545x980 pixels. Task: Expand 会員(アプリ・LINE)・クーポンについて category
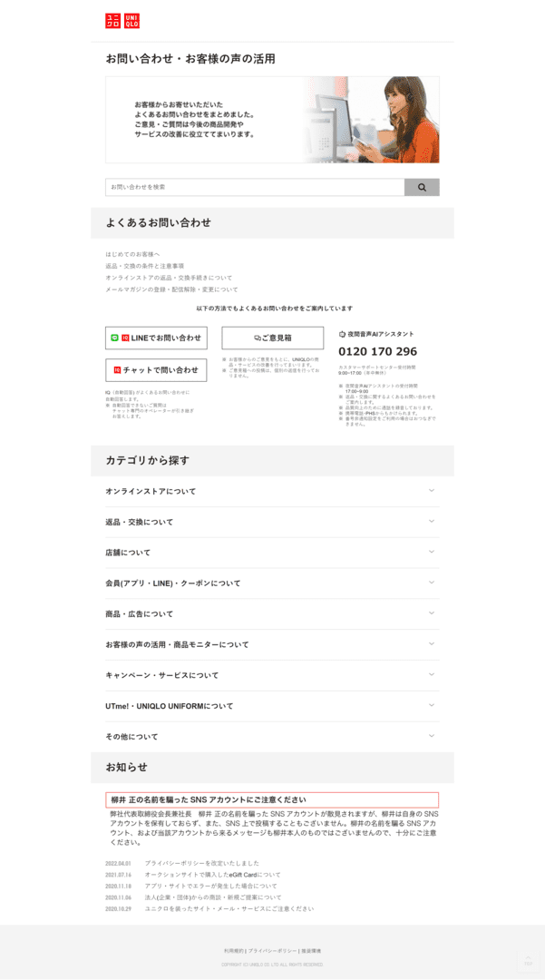coord(272,583)
